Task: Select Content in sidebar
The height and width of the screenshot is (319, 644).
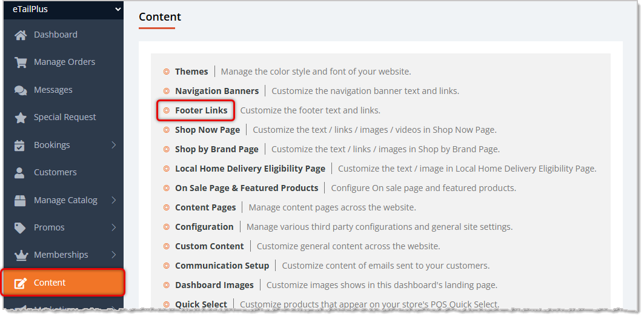Action: pos(63,283)
